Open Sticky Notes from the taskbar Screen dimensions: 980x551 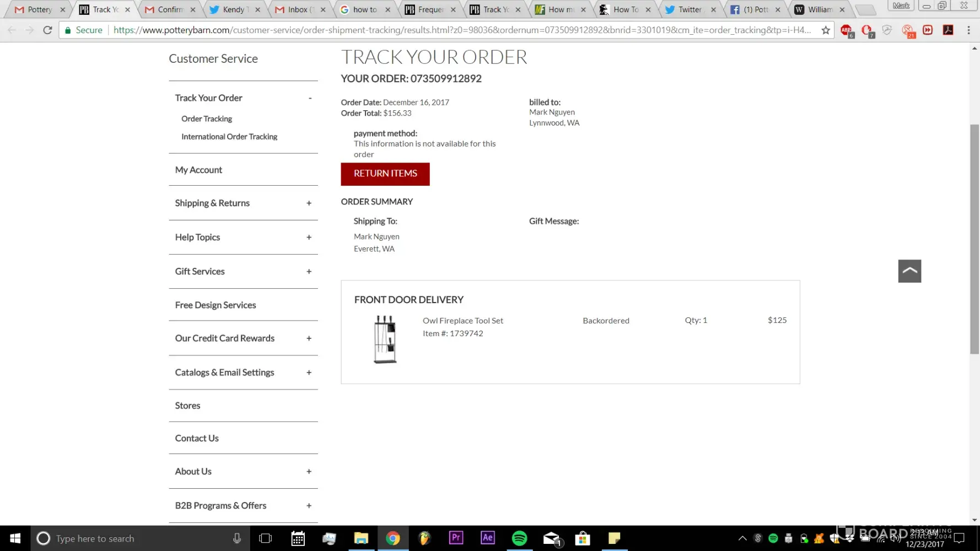(615, 538)
